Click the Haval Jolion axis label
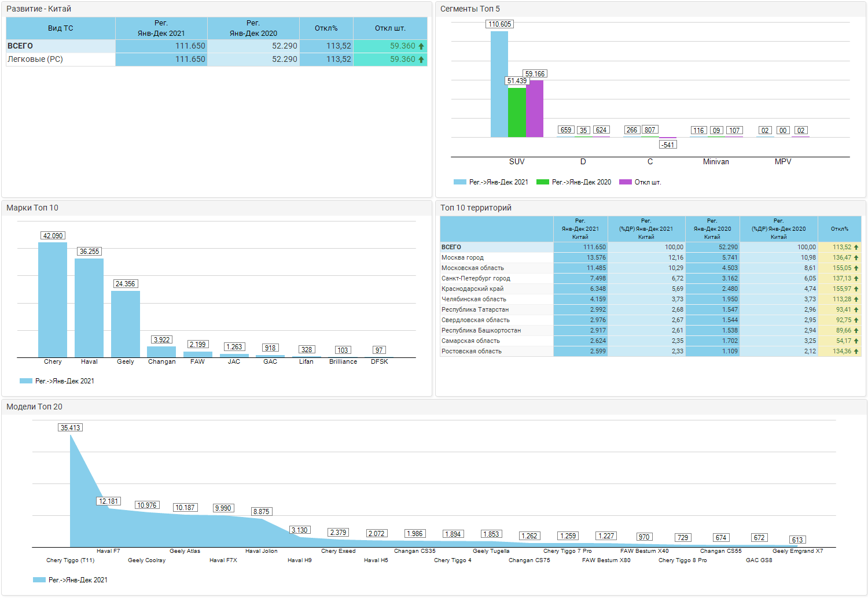Screen dimensions: 868x613 tap(262, 551)
